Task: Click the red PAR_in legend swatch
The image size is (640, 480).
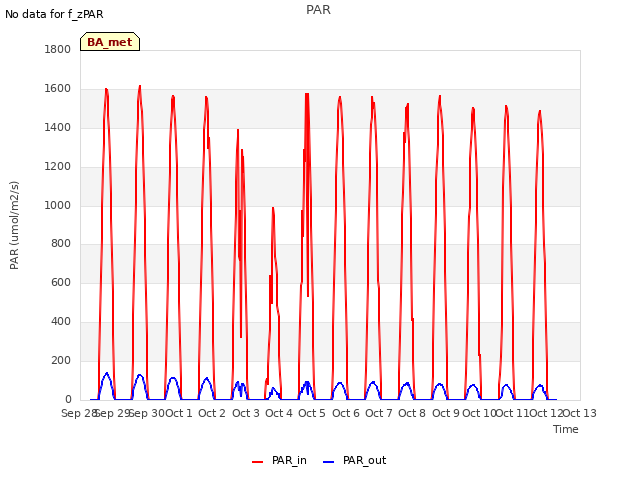Action: 258,462
